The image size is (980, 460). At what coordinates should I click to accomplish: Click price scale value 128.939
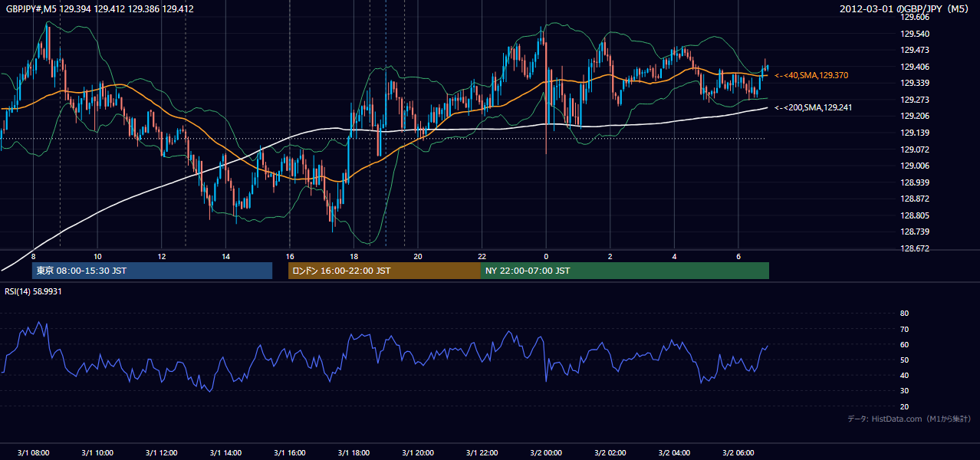point(915,182)
